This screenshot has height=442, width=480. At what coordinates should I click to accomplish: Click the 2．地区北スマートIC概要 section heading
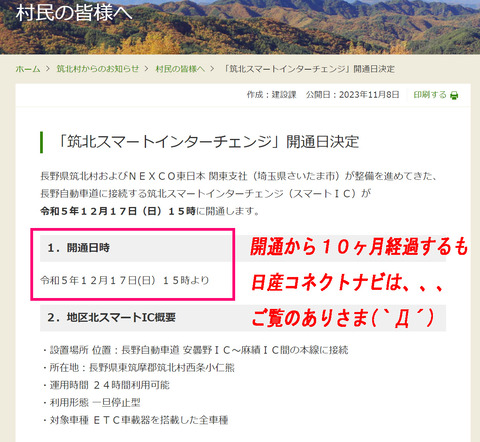point(111,317)
